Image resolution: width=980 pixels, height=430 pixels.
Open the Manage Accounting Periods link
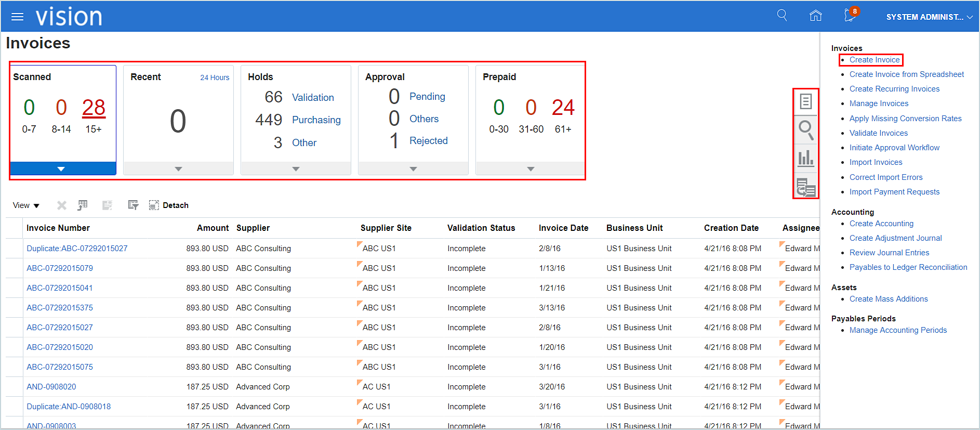click(898, 330)
